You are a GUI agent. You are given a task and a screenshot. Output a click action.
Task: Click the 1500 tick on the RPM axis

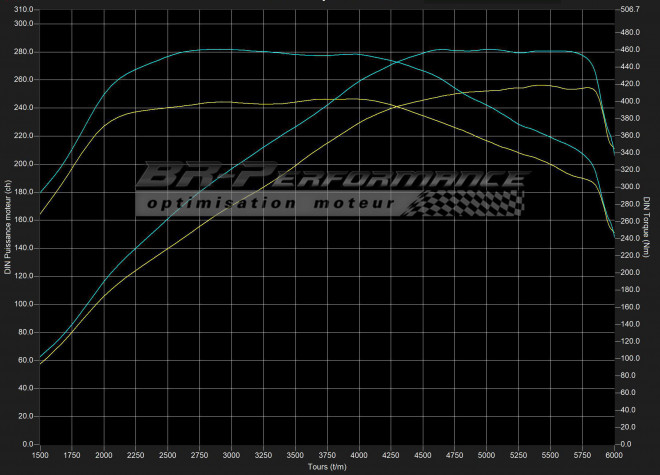(40, 456)
